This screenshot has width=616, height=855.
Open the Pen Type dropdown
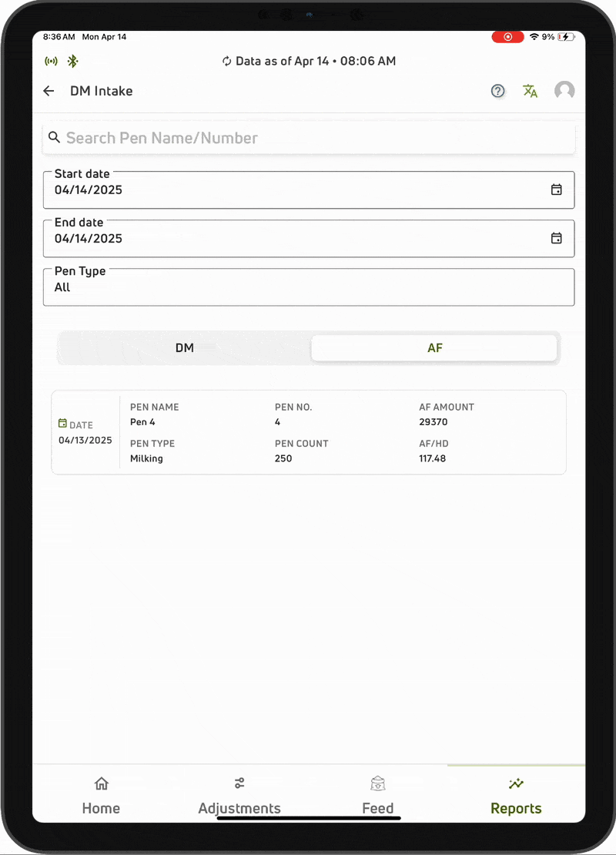tap(308, 287)
